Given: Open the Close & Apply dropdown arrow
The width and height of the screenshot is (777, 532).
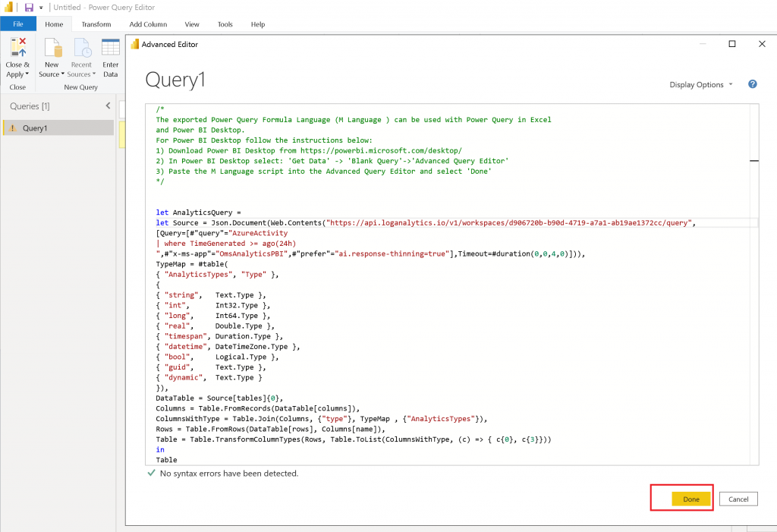Looking at the screenshot, I should click(x=27, y=74).
